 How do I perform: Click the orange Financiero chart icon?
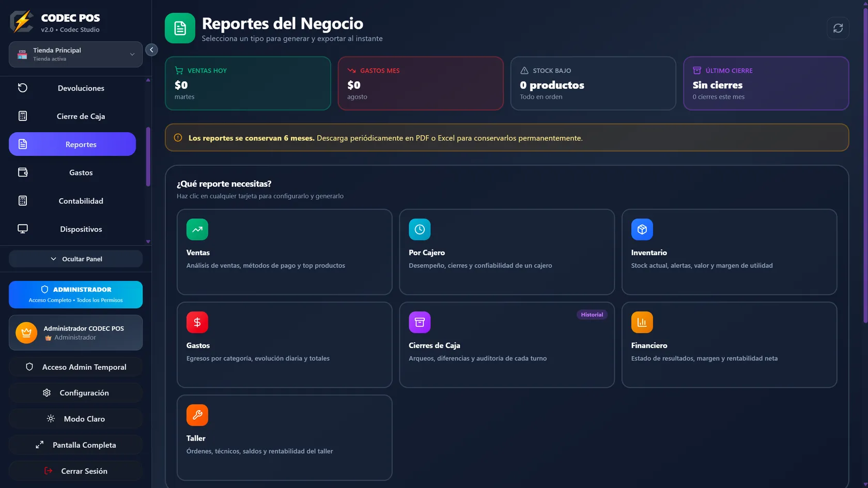pos(642,322)
